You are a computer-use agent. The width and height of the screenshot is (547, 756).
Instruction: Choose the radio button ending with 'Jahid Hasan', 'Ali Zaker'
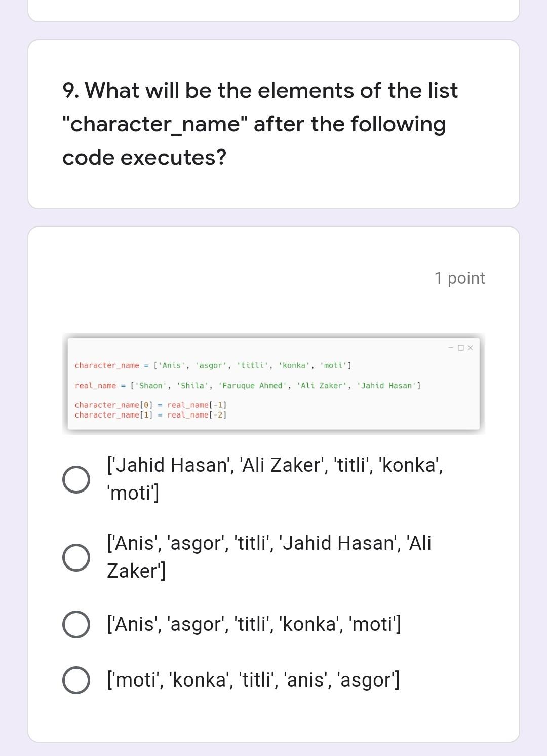pos(76,557)
